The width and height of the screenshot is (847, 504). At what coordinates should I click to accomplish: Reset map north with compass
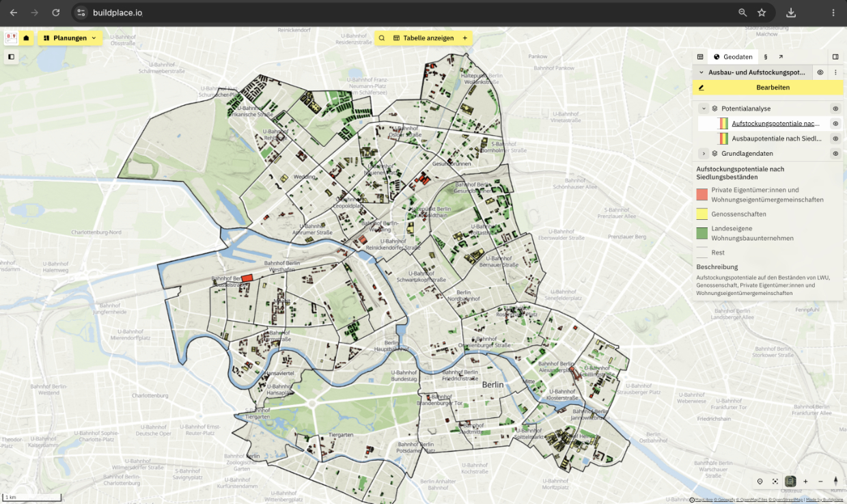[x=835, y=481]
